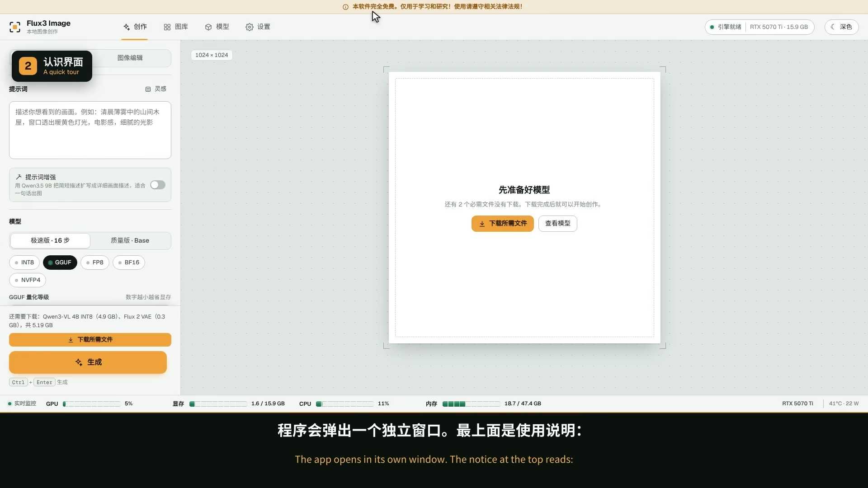Click the 查看模型 button
868x488 pixels.
coord(557,224)
